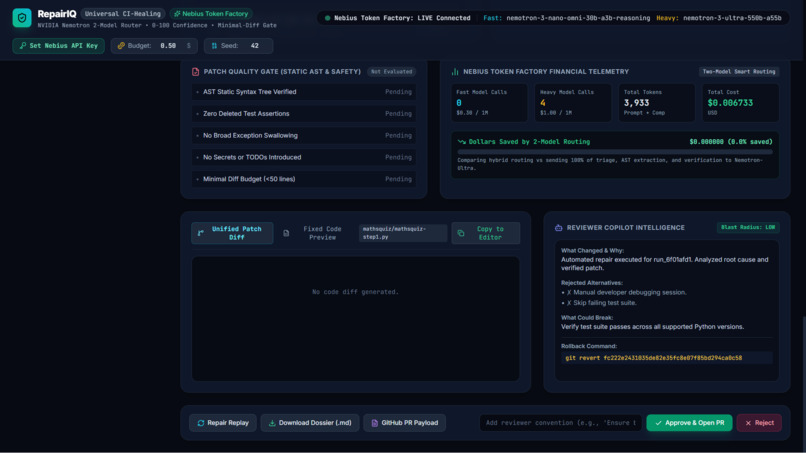Click the Total Tokens 3,933 value
Image resolution: width=806 pixels, height=453 pixels.
tap(636, 103)
